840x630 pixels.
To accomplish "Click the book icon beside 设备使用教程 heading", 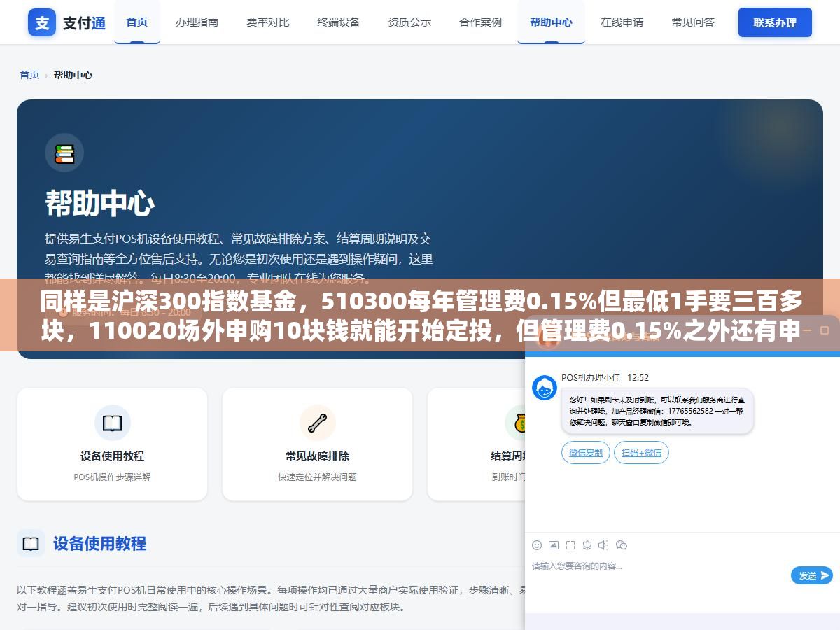I will click(x=31, y=544).
